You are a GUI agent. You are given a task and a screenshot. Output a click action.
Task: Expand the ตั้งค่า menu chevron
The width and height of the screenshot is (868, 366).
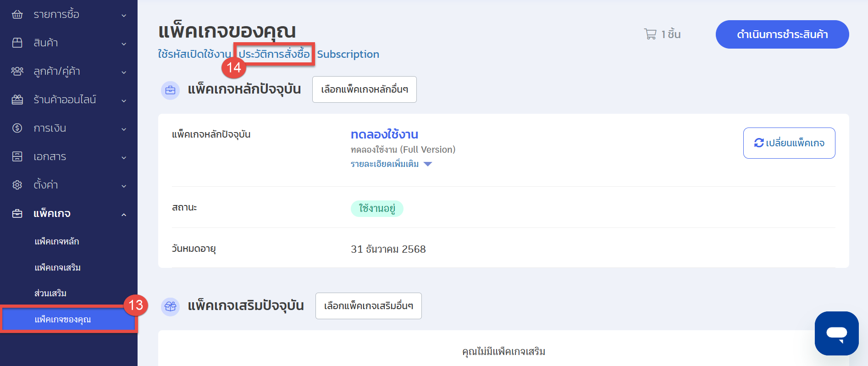(x=124, y=186)
